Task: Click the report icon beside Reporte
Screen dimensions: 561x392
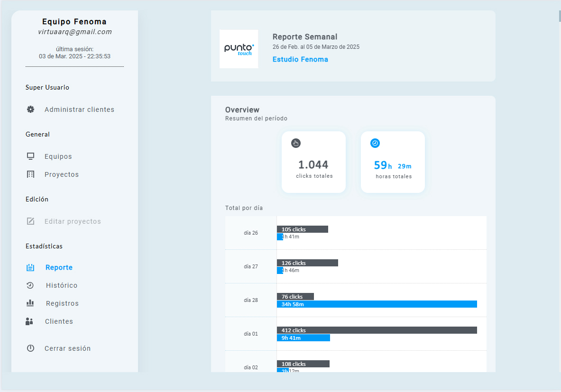Action: point(30,267)
